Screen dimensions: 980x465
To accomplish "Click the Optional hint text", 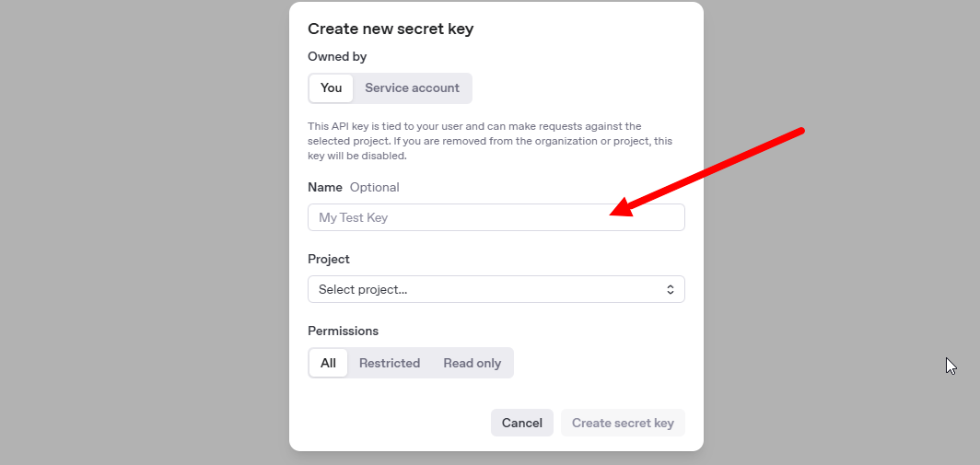I will pos(375,187).
